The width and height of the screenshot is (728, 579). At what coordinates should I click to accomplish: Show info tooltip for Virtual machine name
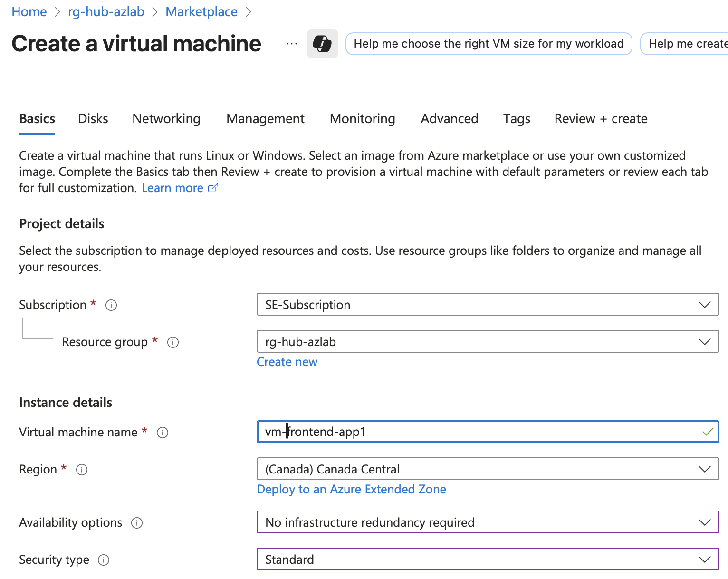[163, 433]
